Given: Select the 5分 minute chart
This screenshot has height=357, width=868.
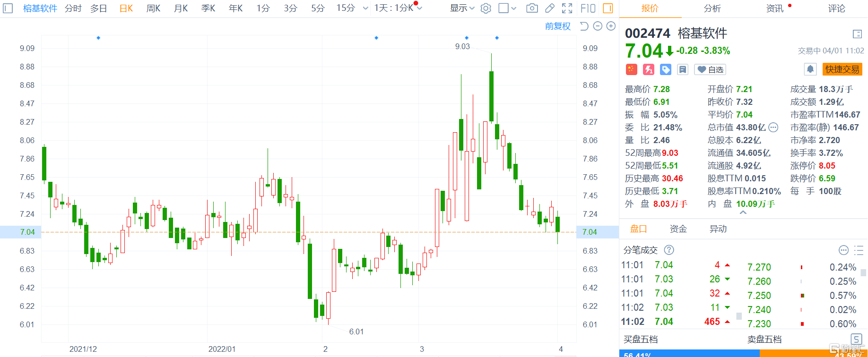Looking at the screenshot, I should pos(318,8).
